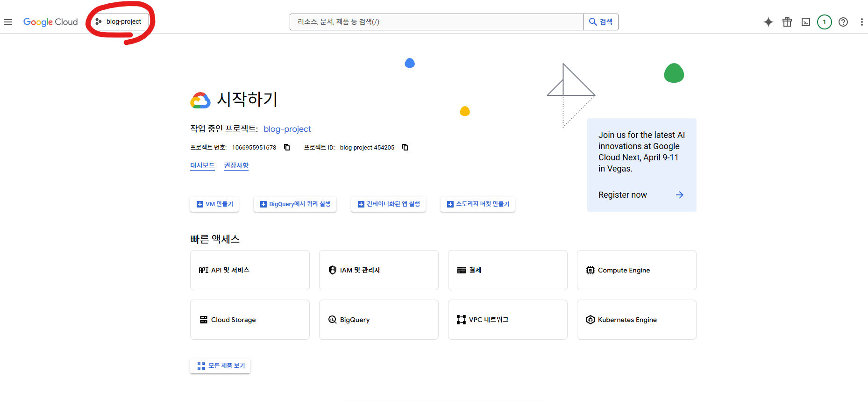Open notifications badge showing 1
This screenshot has width=868, height=401.
pos(825,22)
